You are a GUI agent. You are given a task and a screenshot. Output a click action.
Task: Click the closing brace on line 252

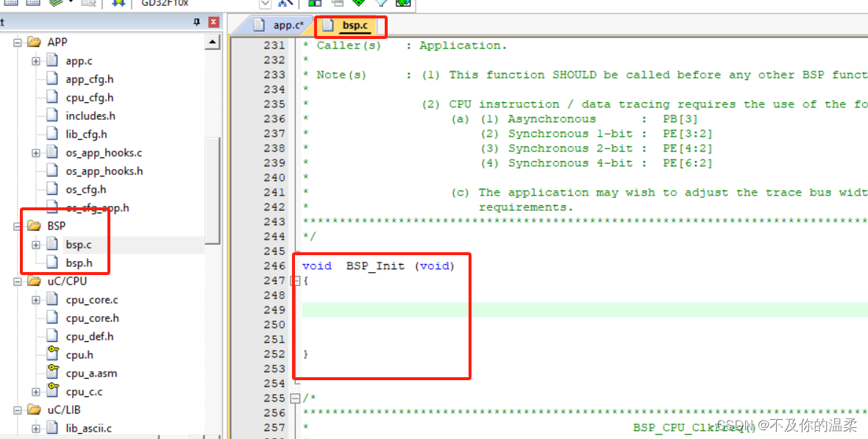coord(305,354)
